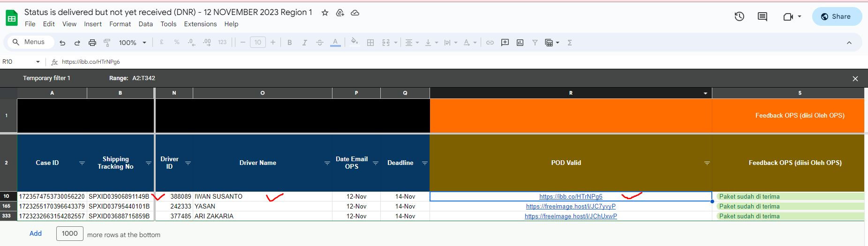Viewport: 868px width, 246px height.
Task: Open the functions sigma icon
Action: (x=570, y=43)
